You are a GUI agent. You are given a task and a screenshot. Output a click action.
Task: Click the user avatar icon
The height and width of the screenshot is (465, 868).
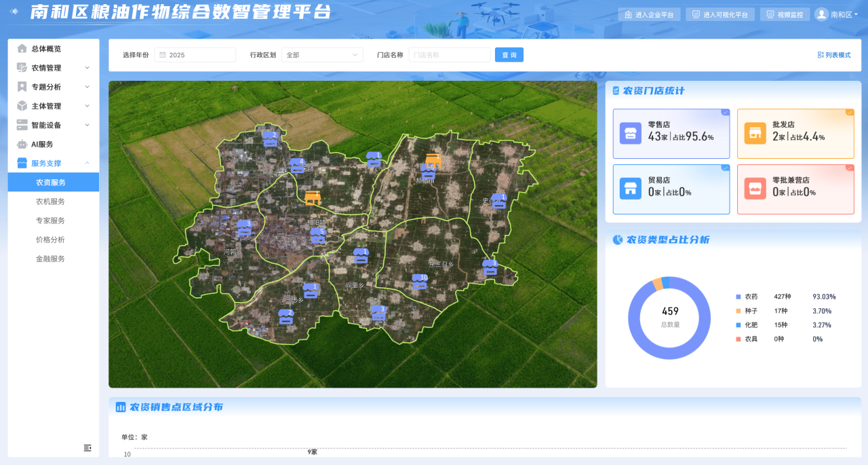click(x=821, y=14)
